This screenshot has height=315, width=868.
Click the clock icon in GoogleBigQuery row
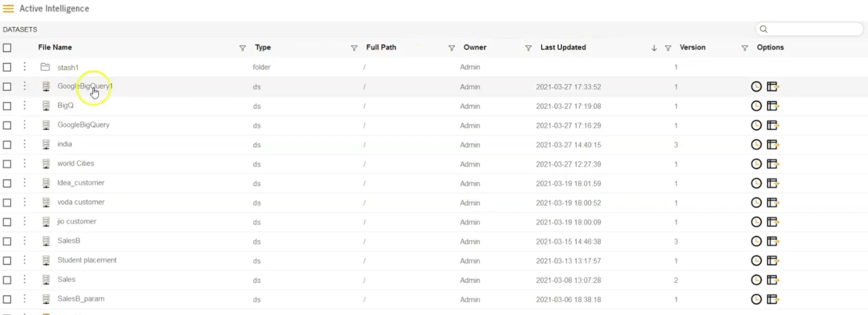point(756,125)
